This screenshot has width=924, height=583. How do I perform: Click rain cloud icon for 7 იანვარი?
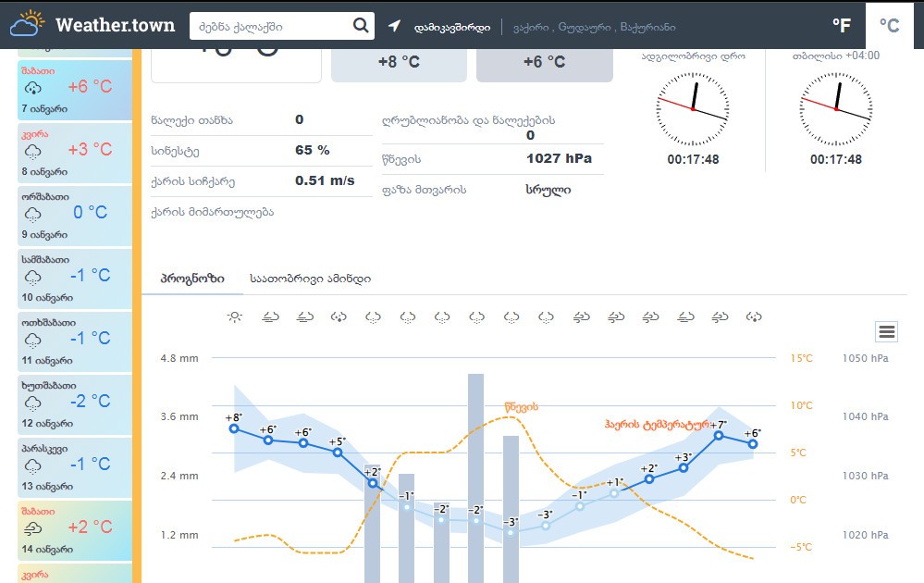[33, 89]
